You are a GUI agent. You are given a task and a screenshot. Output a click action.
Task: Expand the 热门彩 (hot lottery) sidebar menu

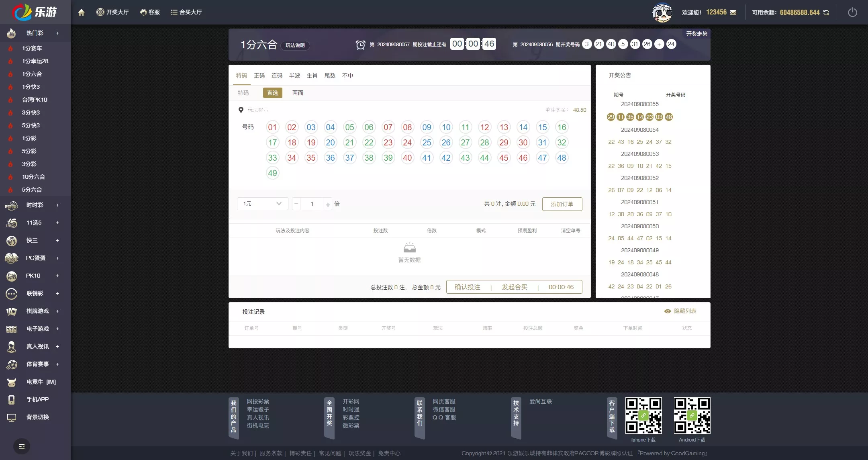point(57,33)
